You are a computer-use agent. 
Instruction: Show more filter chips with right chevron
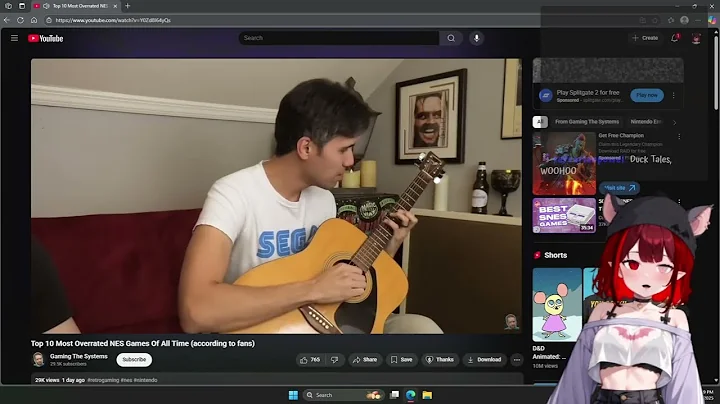click(675, 122)
